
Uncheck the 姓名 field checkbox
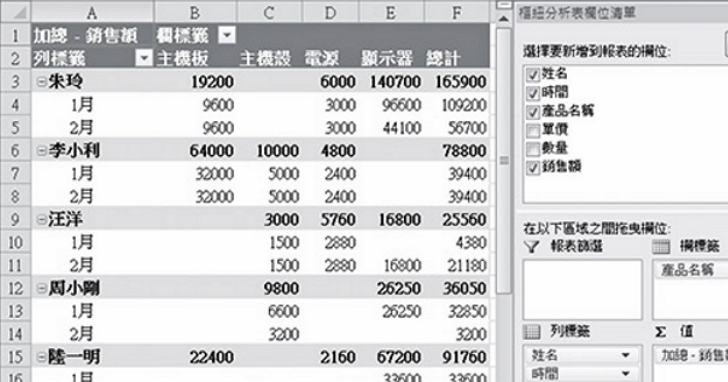pos(533,74)
